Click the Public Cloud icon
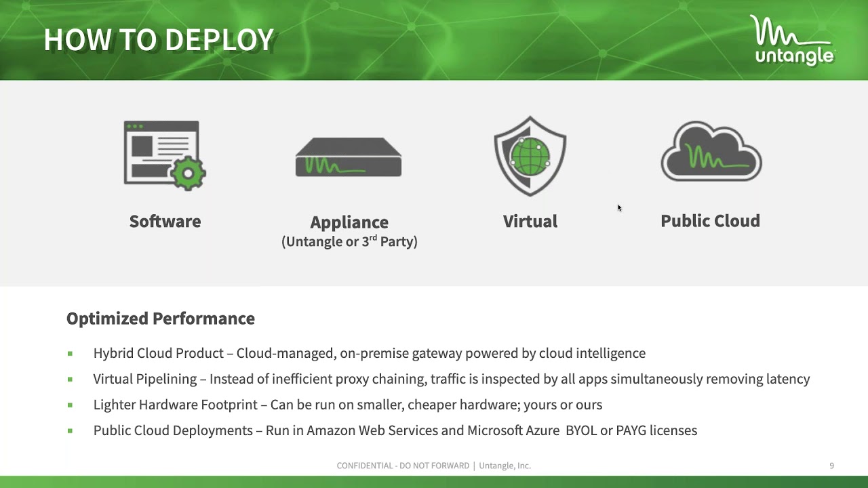The width and height of the screenshot is (868, 488). 711,151
